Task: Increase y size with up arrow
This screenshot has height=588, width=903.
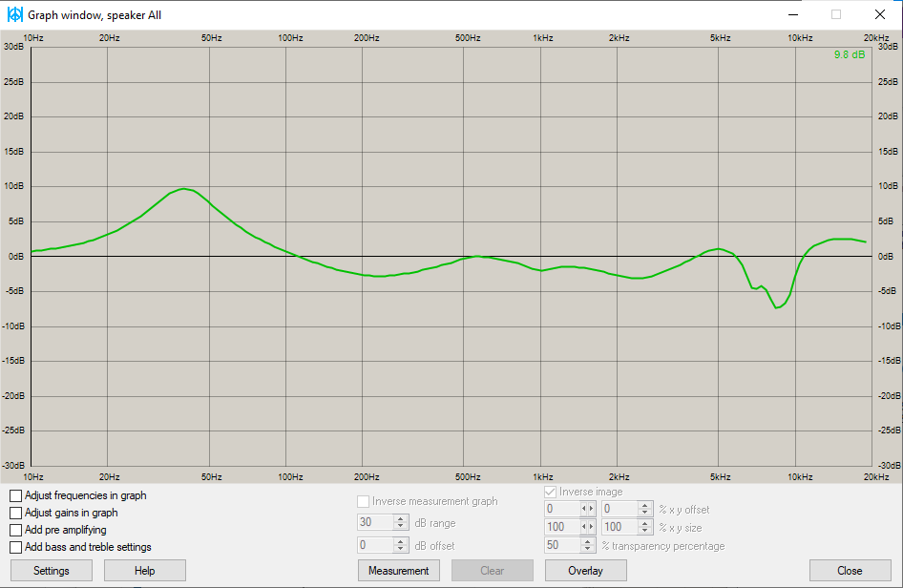Action: [x=645, y=523]
